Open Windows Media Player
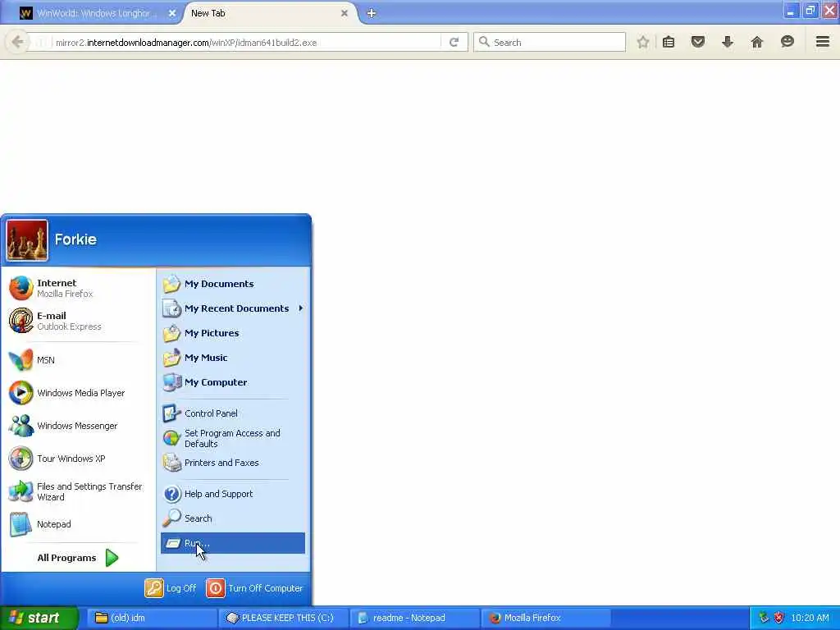This screenshot has height=630, width=840. pos(78,393)
